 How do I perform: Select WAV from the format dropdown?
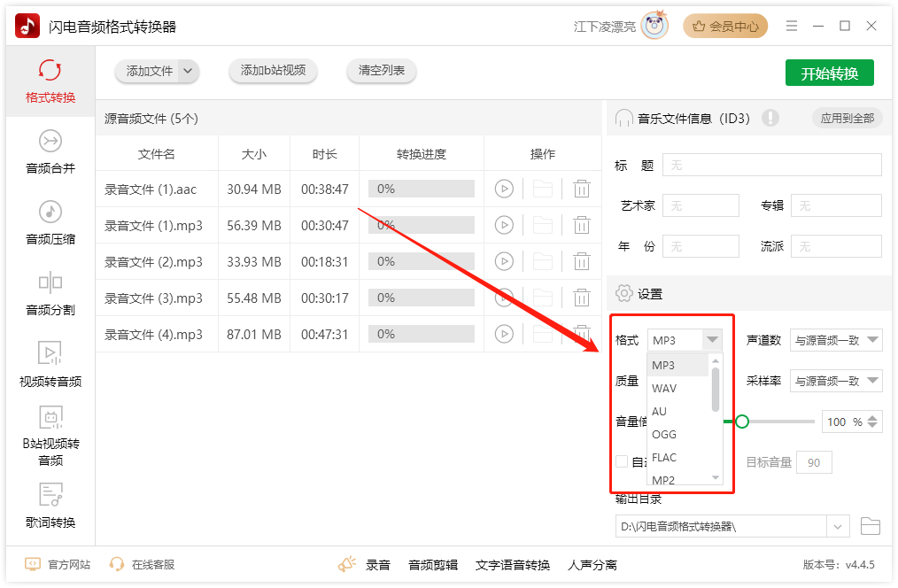coord(664,388)
